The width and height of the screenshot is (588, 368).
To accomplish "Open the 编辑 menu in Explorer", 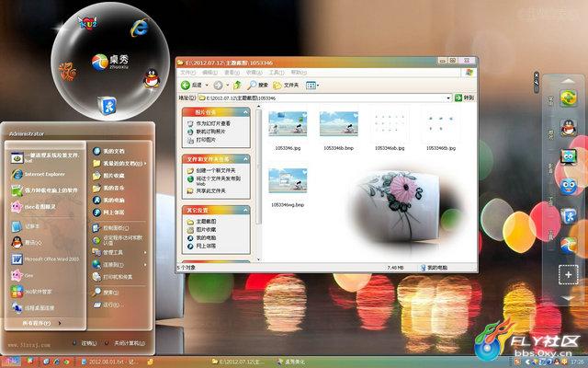I will point(209,72).
